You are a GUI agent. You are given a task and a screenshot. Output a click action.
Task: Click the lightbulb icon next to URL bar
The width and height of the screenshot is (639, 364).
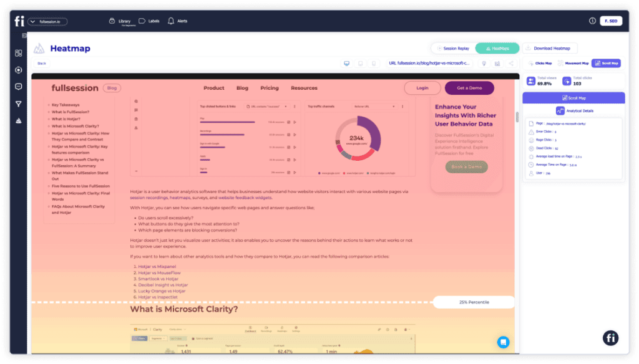484,64
